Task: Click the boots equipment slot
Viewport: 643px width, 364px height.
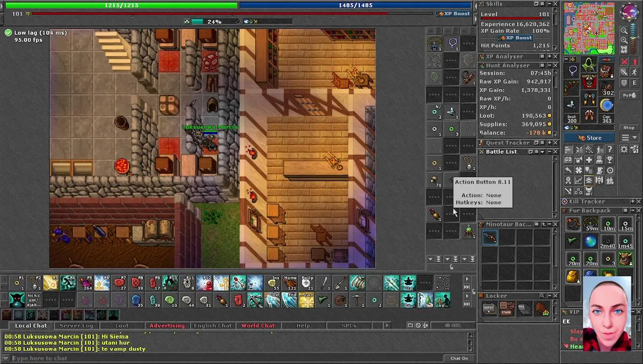Action: pyautogui.click(x=589, y=115)
